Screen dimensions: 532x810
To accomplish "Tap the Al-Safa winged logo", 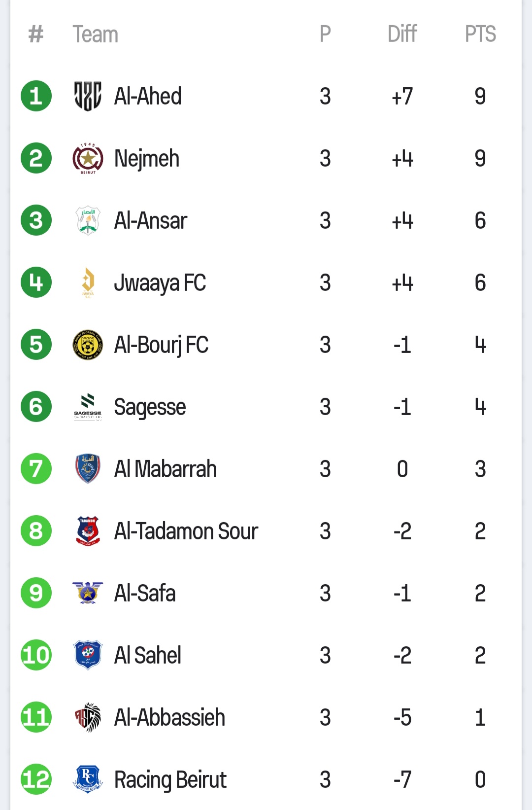I will [x=88, y=593].
